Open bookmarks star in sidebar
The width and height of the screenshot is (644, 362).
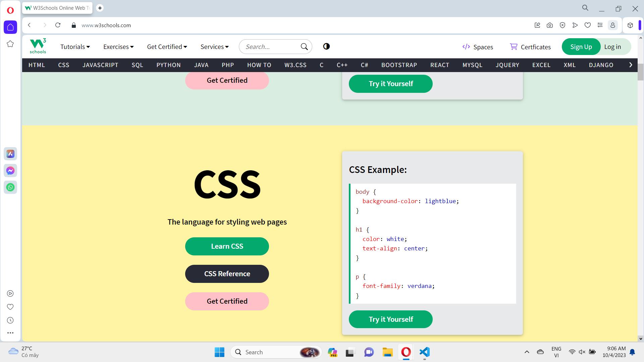click(x=10, y=44)
